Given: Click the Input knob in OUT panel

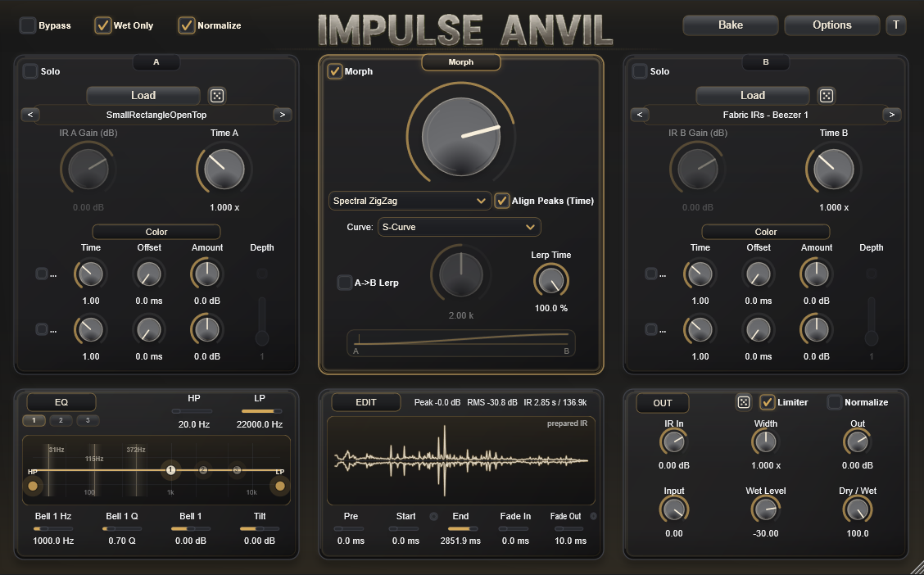Looking at the screenshot, I should [673, 509].
